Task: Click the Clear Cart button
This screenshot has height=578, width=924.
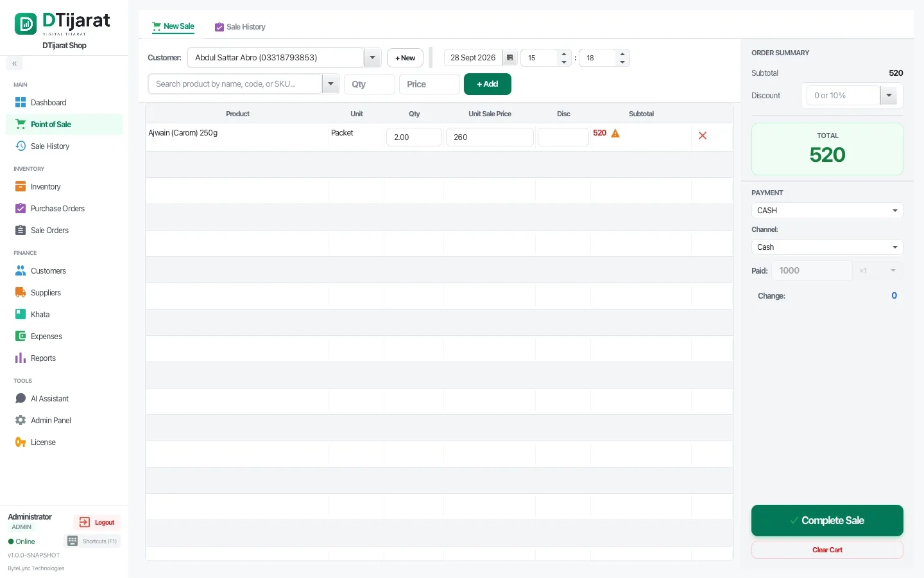Action: pyautogui.click(x=827, y=550)
